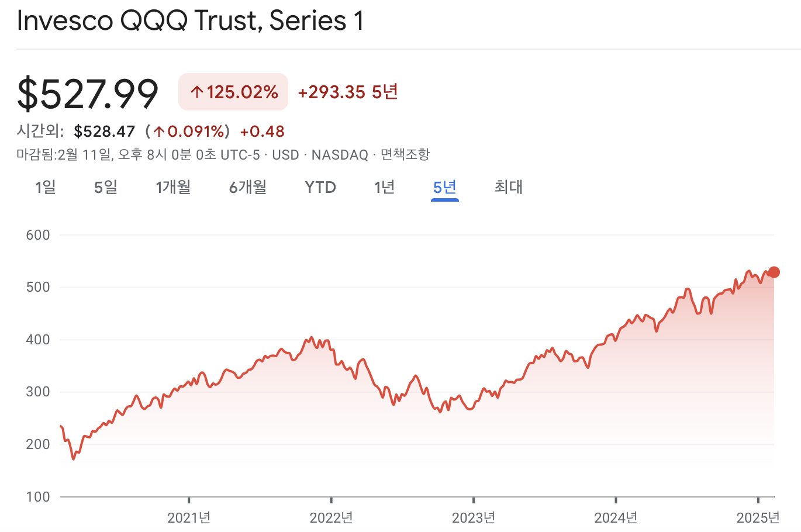
Task: Click the 600 price gridline label
Action: [x=37, y=234]
